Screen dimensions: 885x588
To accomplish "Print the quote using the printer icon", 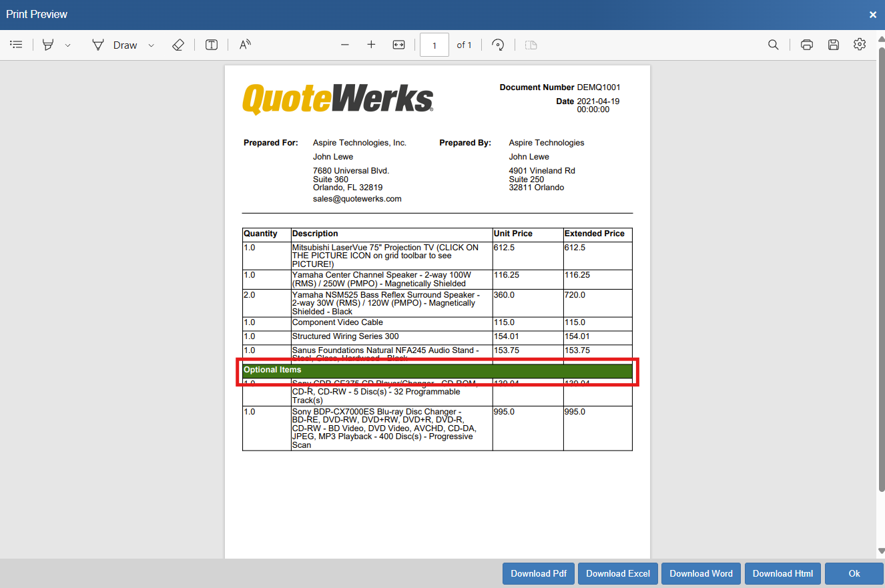I will [807, 45].
